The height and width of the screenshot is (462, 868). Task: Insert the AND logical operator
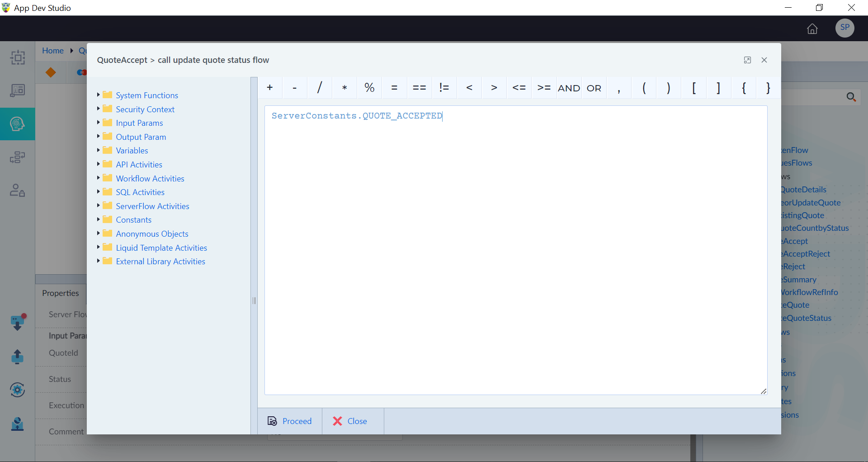[569, 88]
